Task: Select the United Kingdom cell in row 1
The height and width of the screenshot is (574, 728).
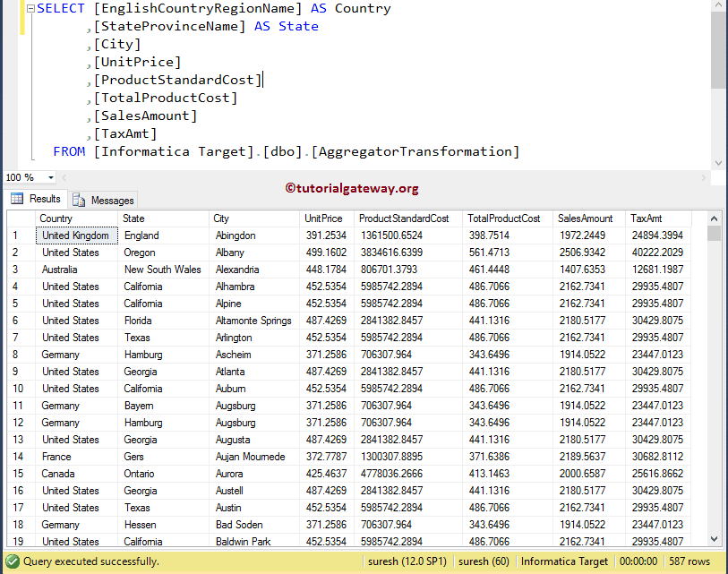Action: click(75, 236)
